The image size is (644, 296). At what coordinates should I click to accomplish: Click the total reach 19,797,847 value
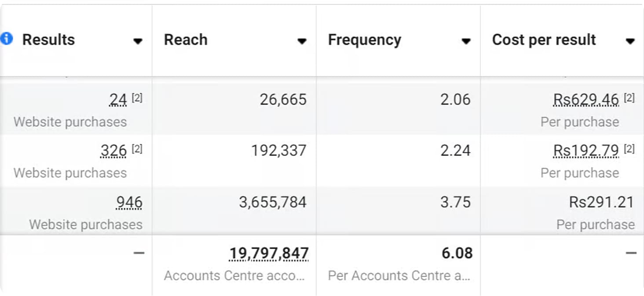click(269, 253)
